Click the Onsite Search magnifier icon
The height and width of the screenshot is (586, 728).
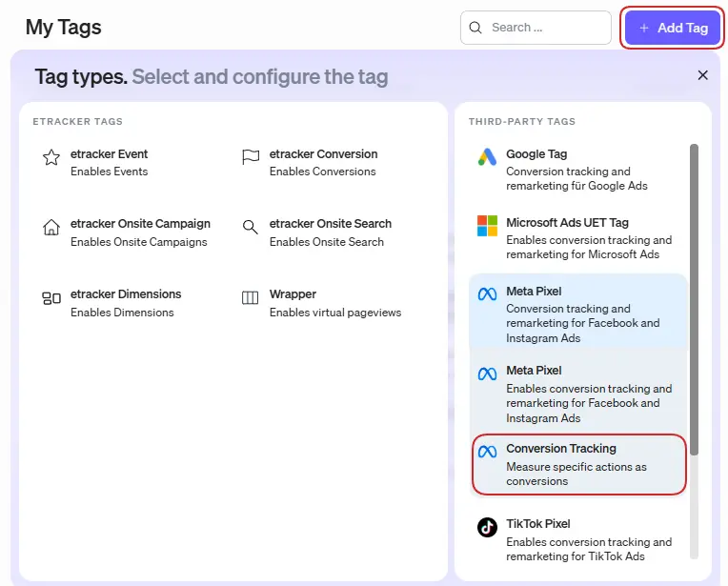[x=251, y=227]
